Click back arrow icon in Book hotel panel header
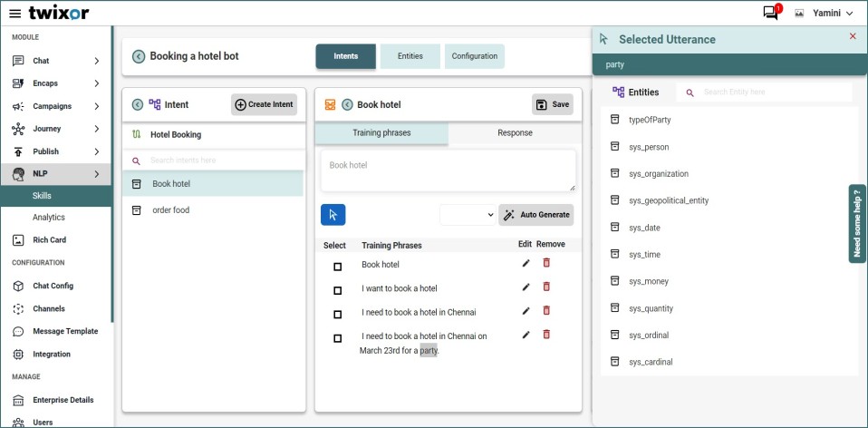 pos(347,104)
